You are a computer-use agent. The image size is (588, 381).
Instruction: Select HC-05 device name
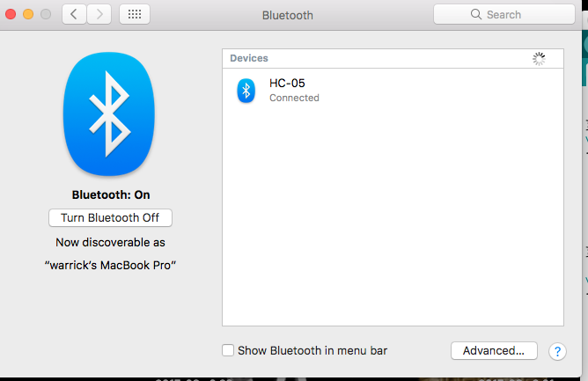coord(287,83)
